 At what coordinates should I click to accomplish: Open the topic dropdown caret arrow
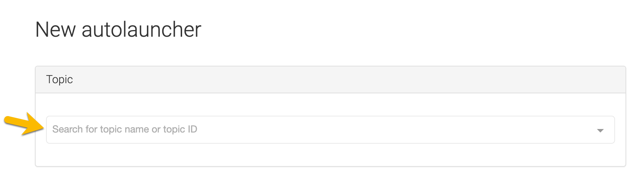click(x=600, y=130)
